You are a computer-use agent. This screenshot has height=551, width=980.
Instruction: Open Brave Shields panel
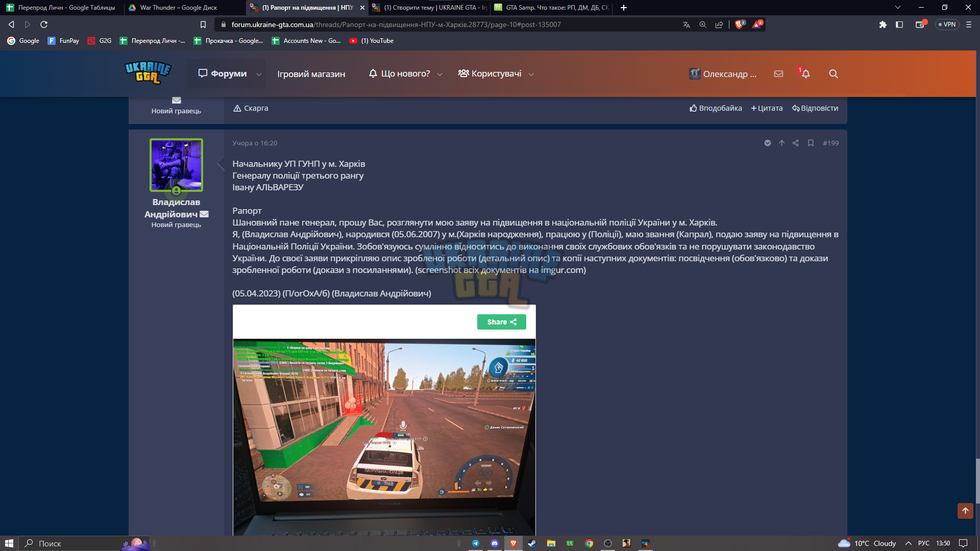[x=740, y=24]
